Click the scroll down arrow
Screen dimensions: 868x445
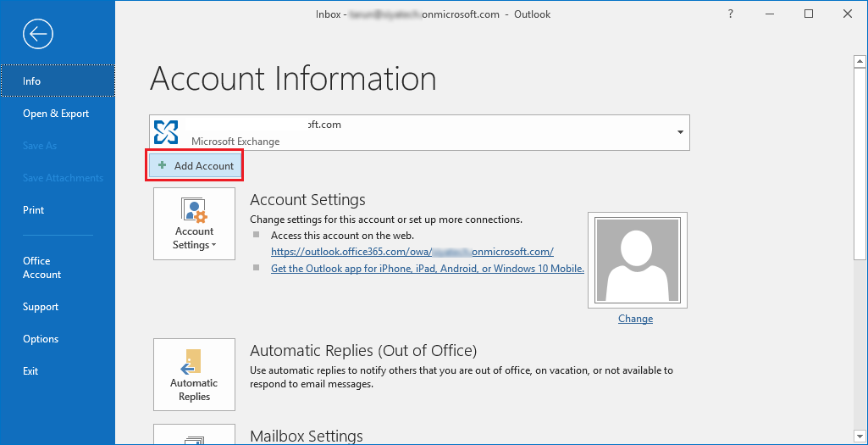(x=860, y=436)
